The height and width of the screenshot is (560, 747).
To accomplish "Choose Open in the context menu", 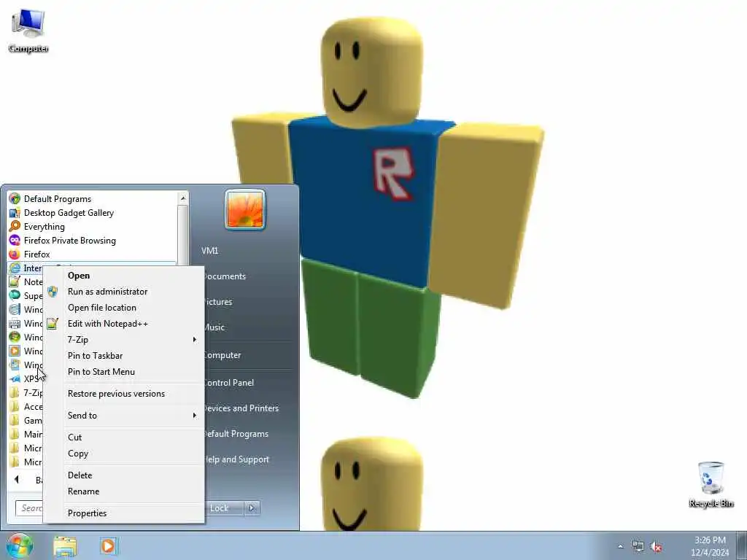I will [x=123, y=275].
